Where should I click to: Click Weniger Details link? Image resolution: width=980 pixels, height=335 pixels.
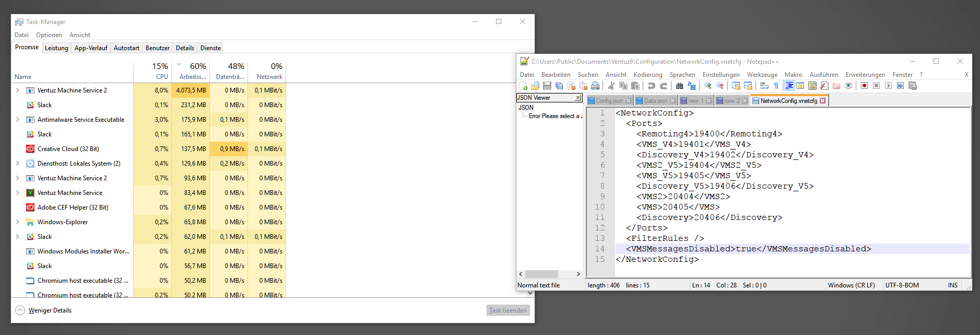click(x=50, y=310)
